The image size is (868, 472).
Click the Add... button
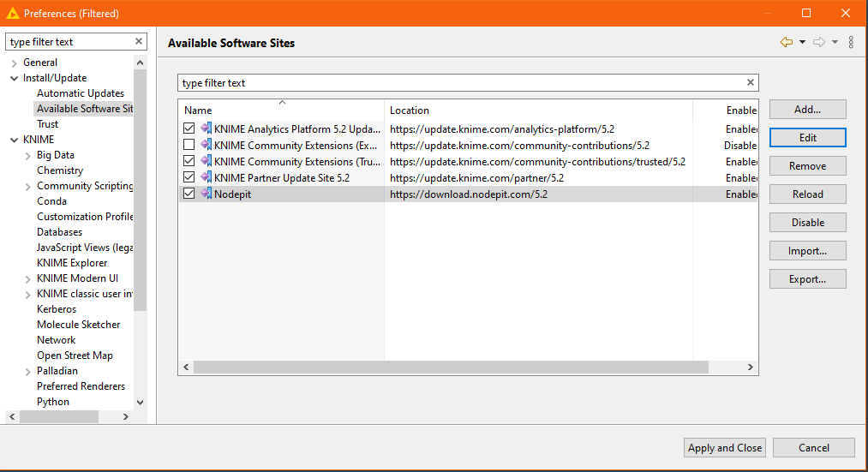click(x=808, y=110)
